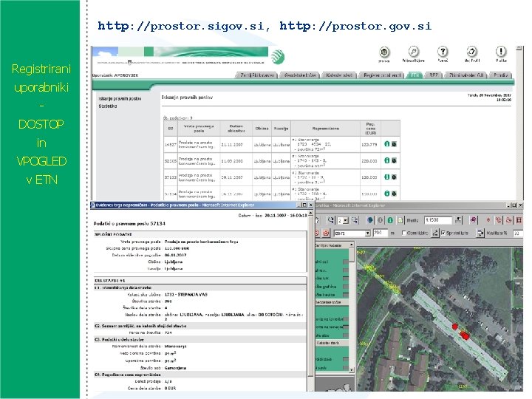This screenshot has width=532, height=399.
Task: Click green info icon in 110.000 price row
Action: (386, 194)
